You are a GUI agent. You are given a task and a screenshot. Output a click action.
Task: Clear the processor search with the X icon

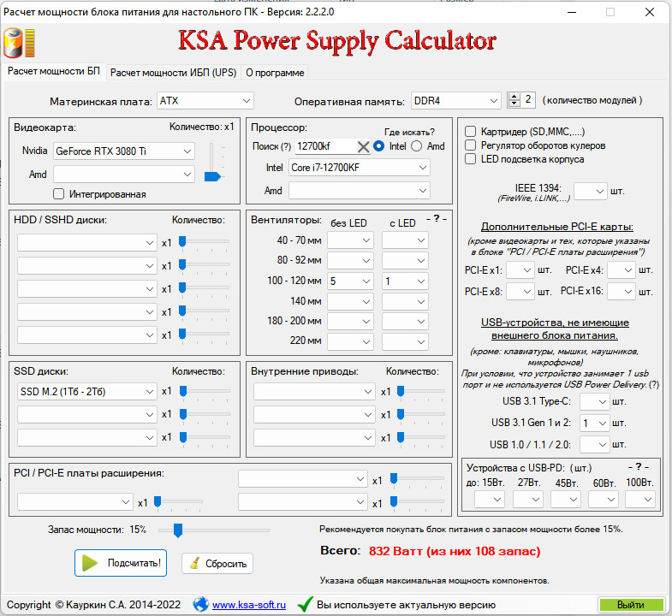(x=363, y=146)
